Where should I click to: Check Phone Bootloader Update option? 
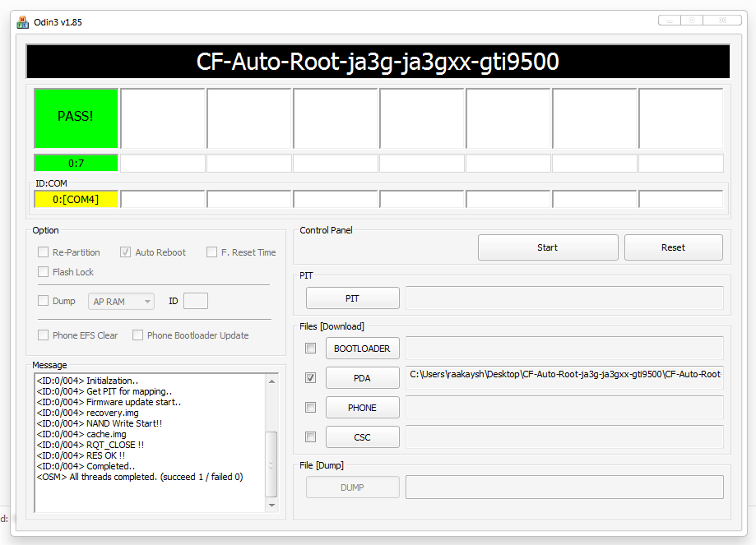138,335
